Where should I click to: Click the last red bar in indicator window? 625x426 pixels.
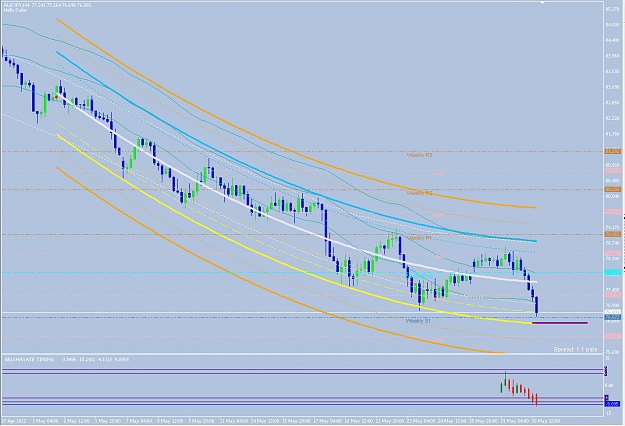(537, 400)
